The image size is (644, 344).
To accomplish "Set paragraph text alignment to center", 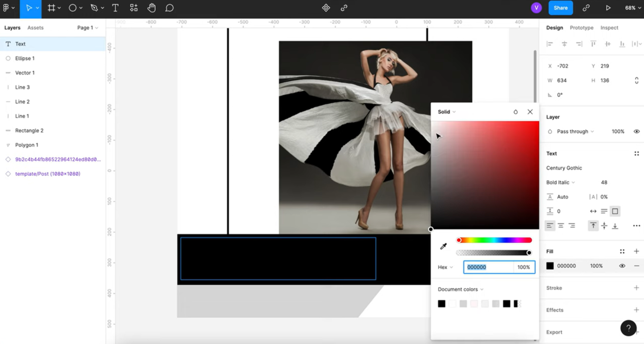I will coord(561,225).
